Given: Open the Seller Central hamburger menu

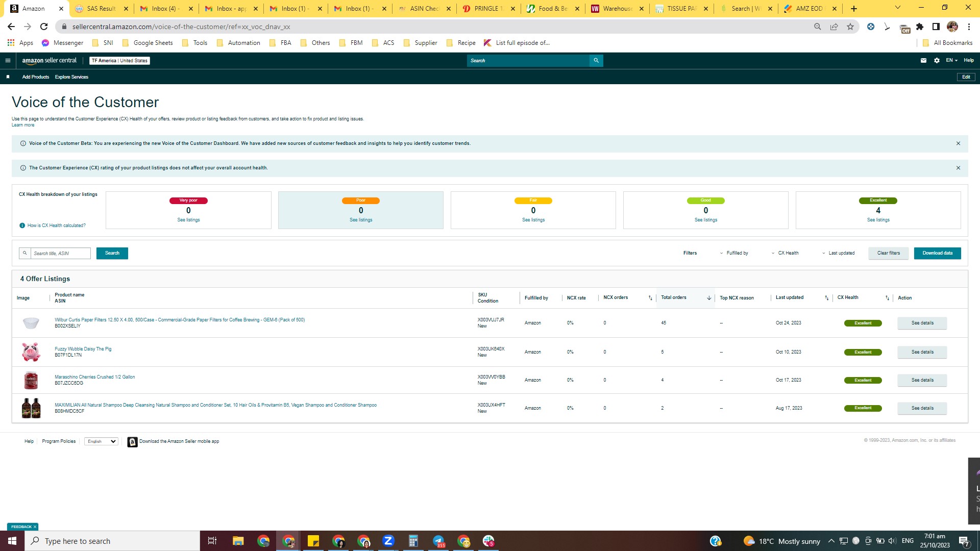Looking at the screenshot, I should pyautogui.click(x=8, y=61).
